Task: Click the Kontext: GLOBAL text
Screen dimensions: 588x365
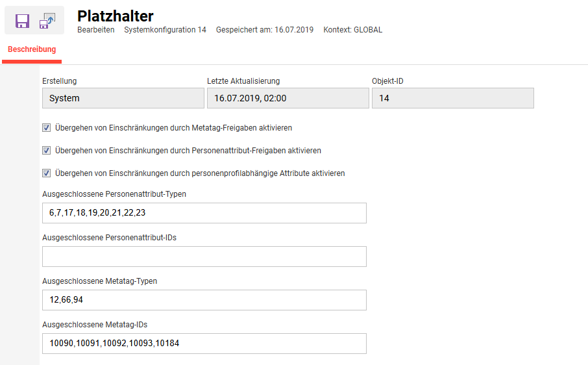Action: [x=353, y=30]
